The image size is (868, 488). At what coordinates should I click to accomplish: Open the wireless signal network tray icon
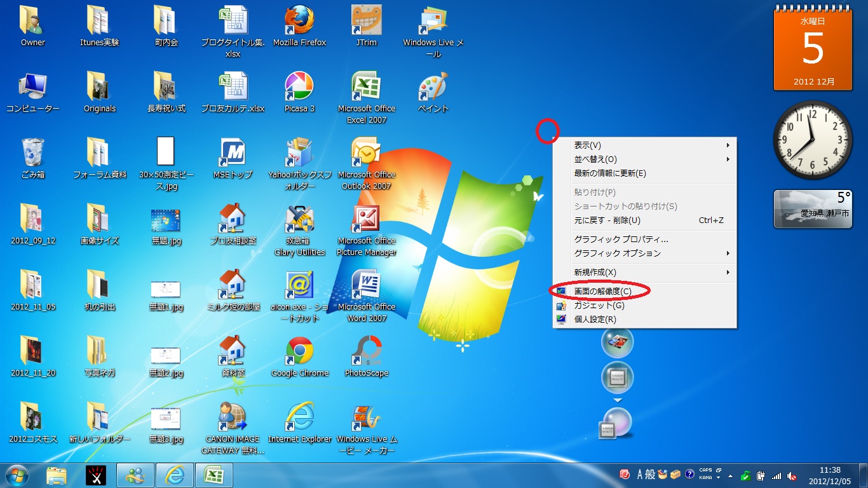pyautogui.click(x=776, y=475)
